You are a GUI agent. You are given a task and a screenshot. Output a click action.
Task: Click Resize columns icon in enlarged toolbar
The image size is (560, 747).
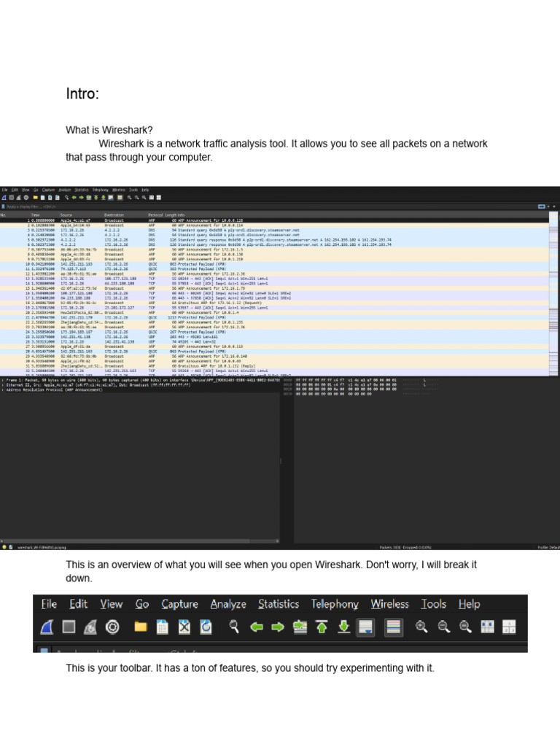coord(488,627)
